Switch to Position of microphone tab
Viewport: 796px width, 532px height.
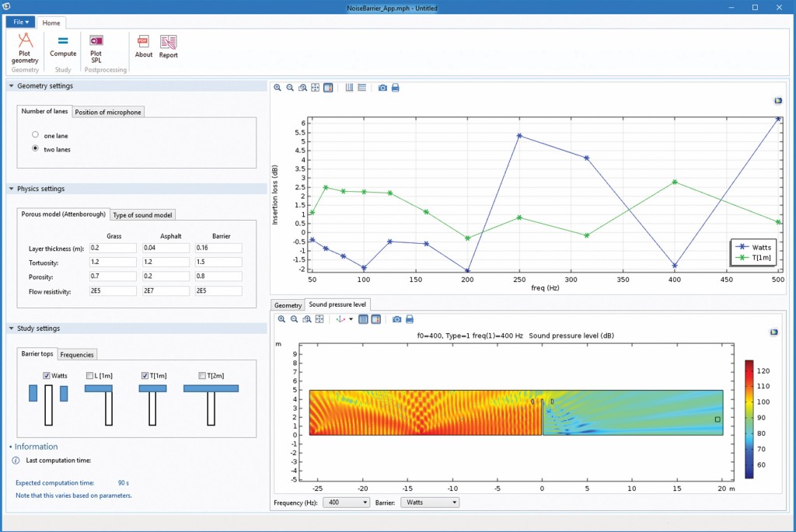[x=108, y=112]
